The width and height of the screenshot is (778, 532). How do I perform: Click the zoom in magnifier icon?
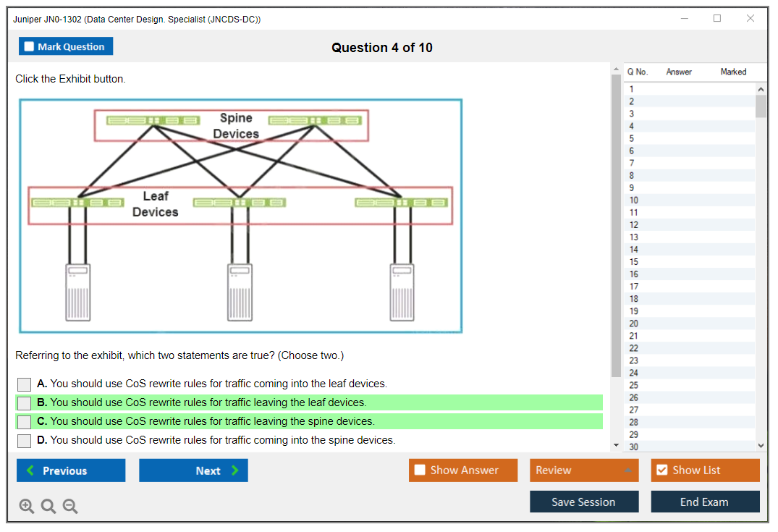pyautogui.click(x=27, y=507)
